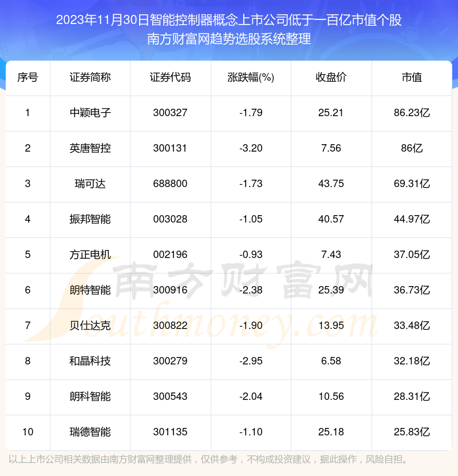The height and width of the screenshot is (476, 458).
Task: Click the 证券简称 column header
Action: pos(90,77)
